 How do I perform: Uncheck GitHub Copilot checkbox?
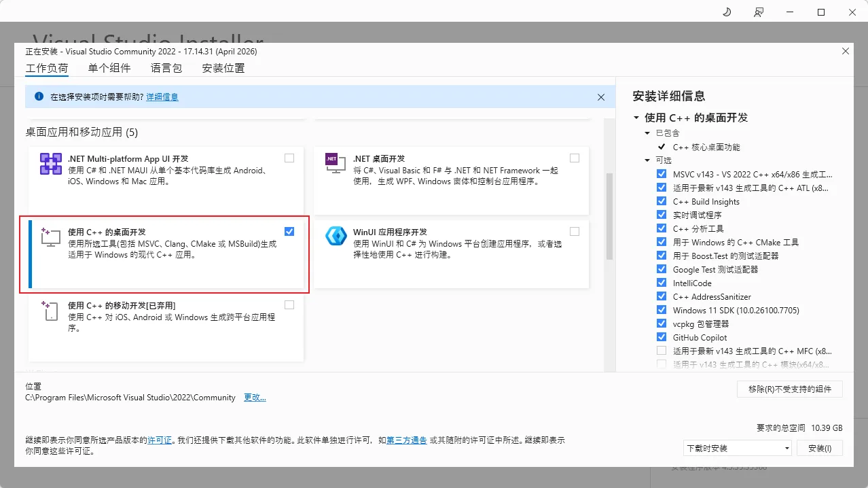662,337
